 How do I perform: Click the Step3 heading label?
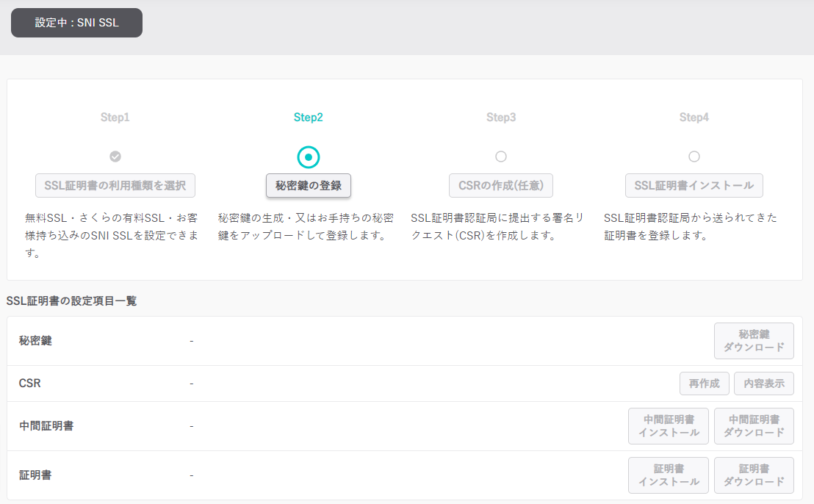click(501, 118)
